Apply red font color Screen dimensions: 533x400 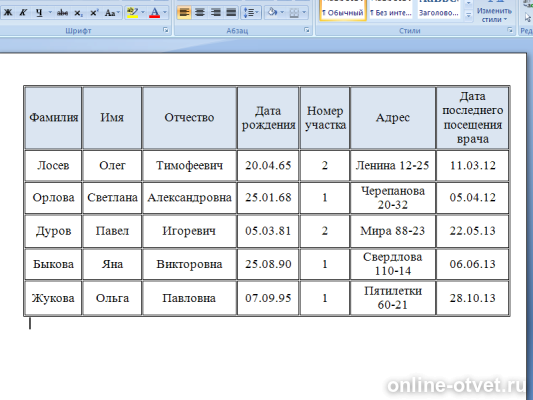pos(154,13)
